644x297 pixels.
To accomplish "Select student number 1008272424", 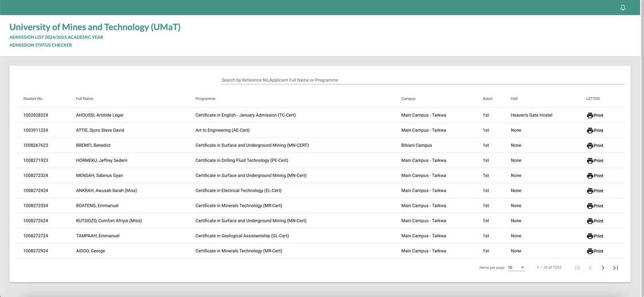I will point(36,191).
